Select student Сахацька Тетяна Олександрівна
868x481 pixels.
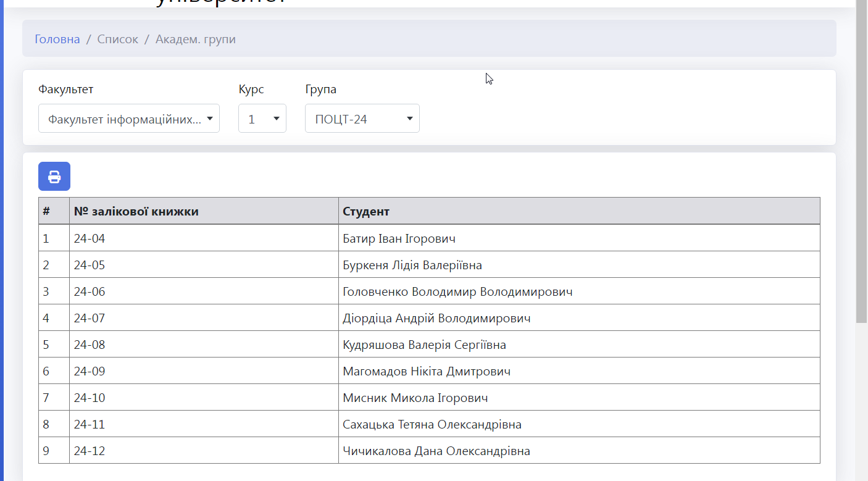pos(432,424)
